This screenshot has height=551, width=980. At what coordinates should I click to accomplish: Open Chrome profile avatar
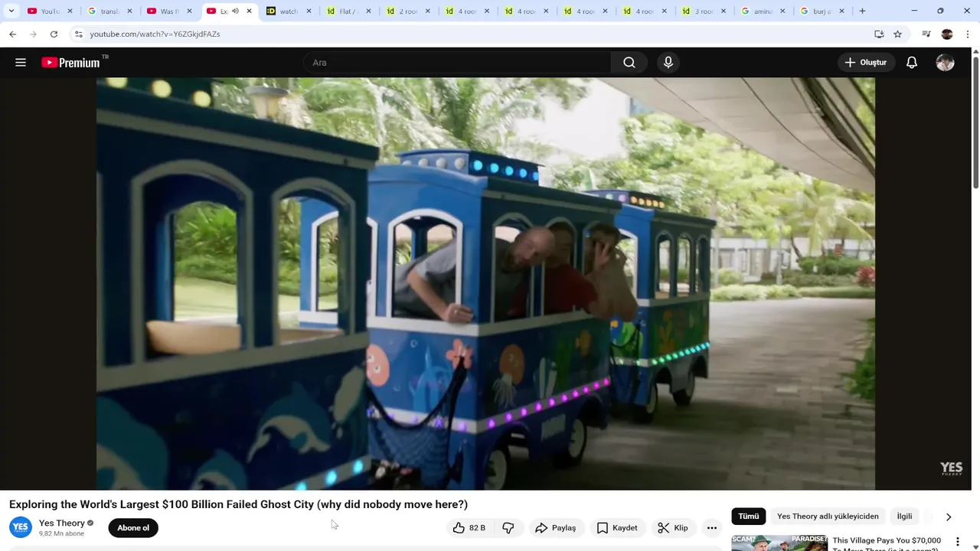click(947, 34)
